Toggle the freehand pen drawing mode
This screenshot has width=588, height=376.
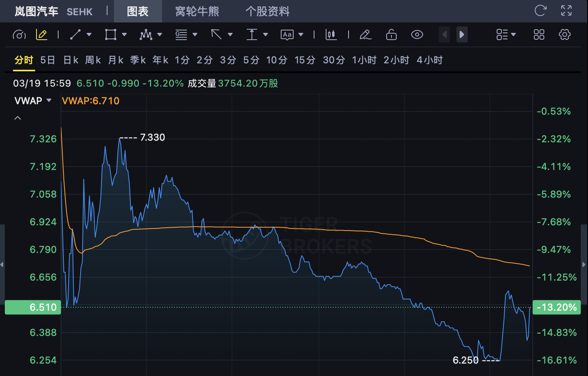[x=365, y=34]
